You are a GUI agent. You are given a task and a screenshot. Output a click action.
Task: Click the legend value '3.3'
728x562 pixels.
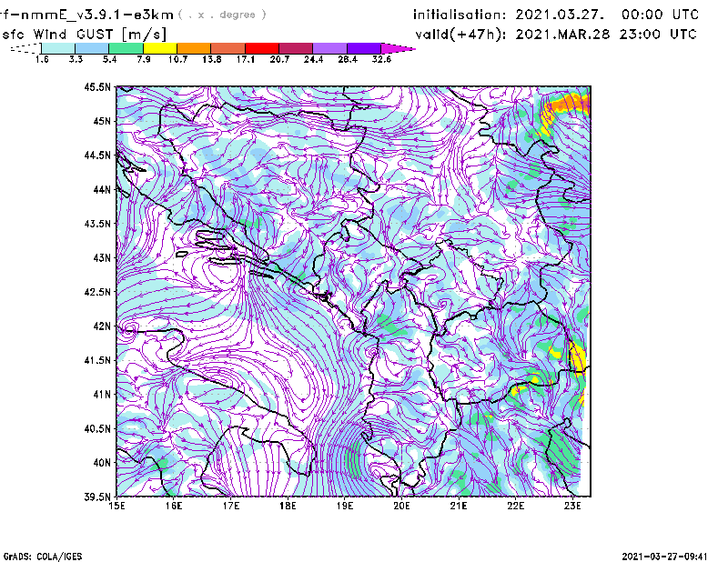(76, 59)
